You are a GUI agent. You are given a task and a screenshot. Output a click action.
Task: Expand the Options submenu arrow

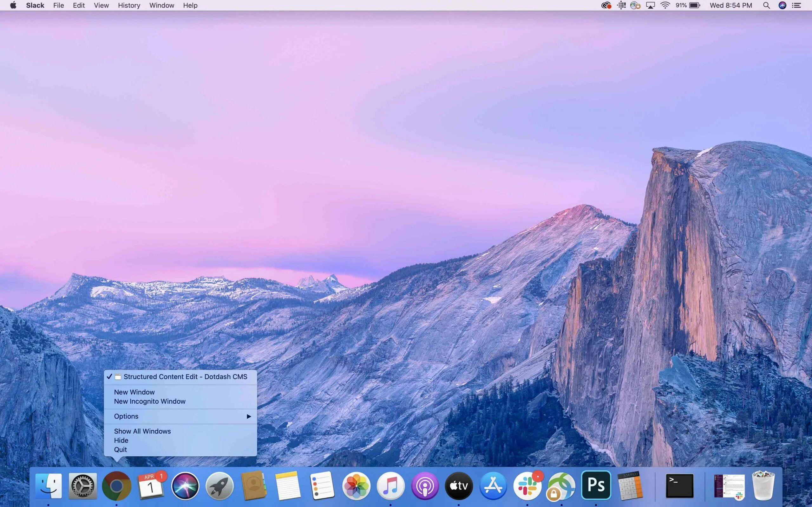[x=249, y=416]
